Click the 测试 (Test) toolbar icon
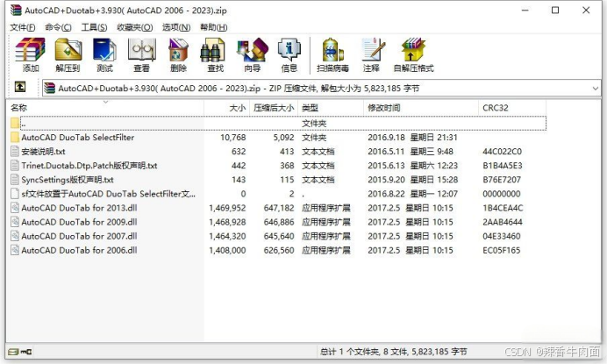607x364 pixels. (104, 55)
